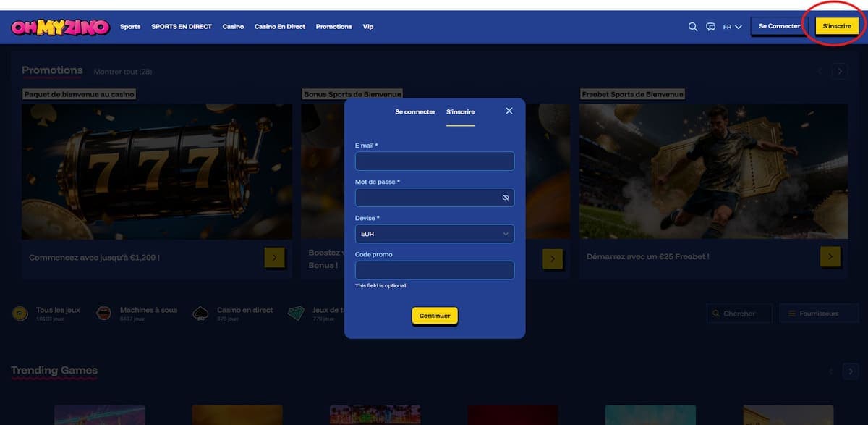Click the E-mail input field

click(x=435, y=161)
